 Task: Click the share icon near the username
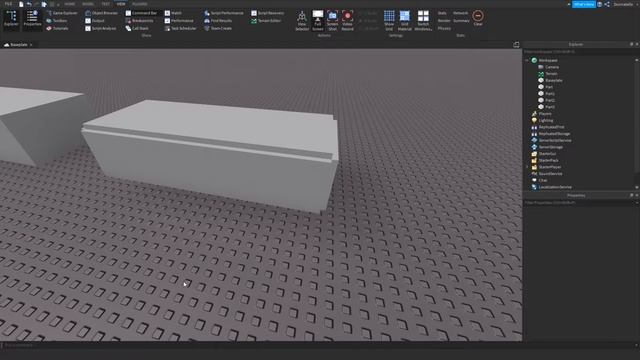point(607,4)
